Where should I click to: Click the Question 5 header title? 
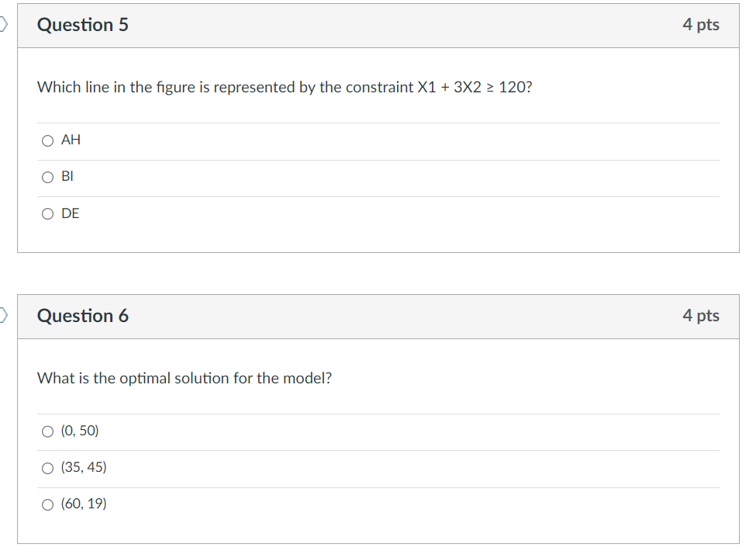pos(84,25)
